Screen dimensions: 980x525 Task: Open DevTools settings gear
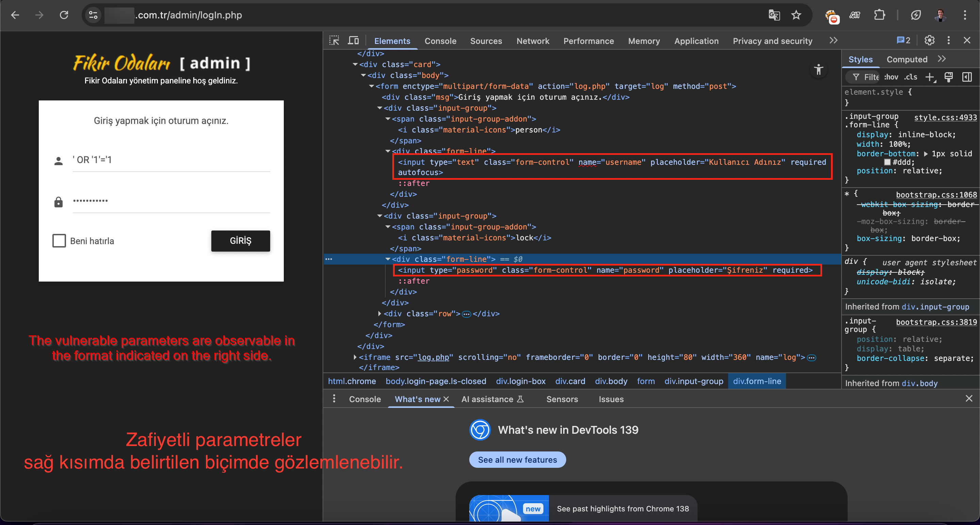coord(929,41)
